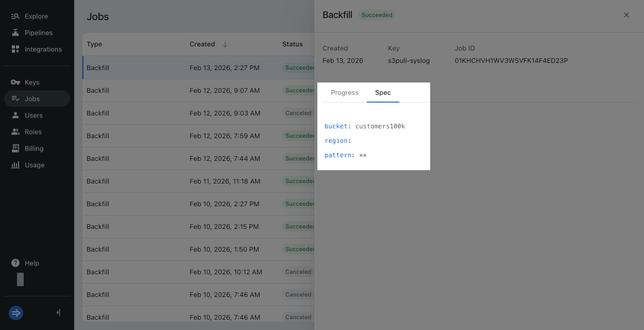Close the Backfill details panel
Image resolution: width=644 pixels, height=330 pixels.
[x=626, y=15]
